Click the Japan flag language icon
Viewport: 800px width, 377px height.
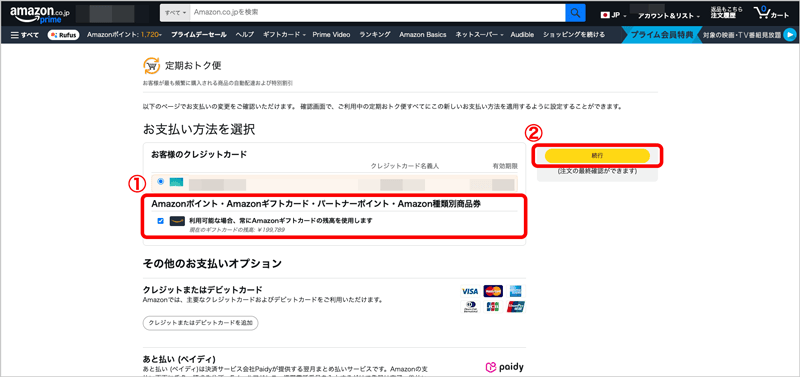(x=606, y=15)
